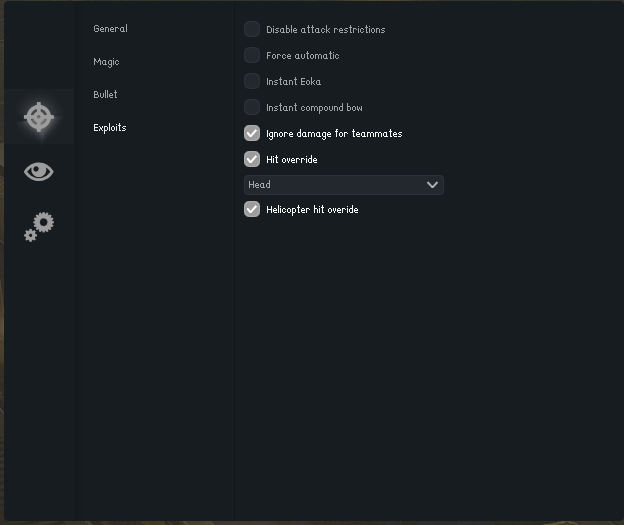Disable the Hit override checkbox

pos(252,160)
